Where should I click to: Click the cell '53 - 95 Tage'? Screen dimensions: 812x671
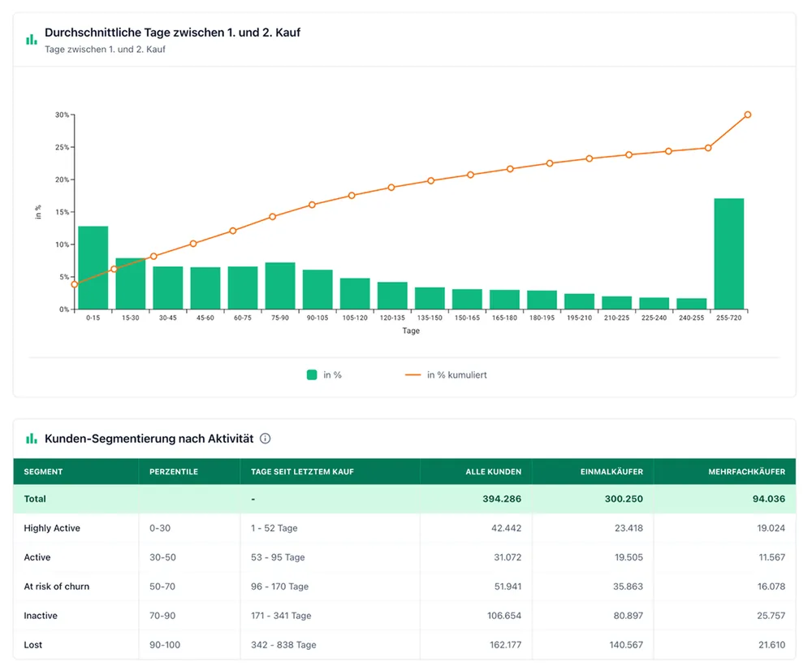[278, 557]
